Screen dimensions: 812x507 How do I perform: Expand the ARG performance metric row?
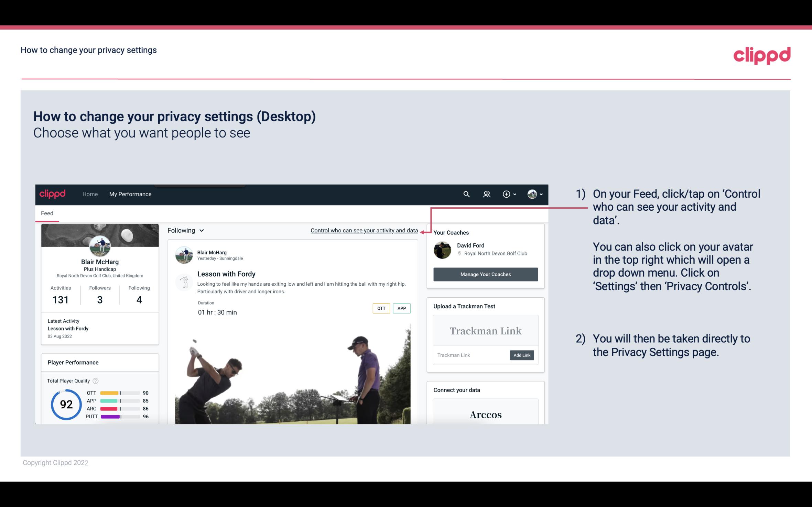coord(115,408)
